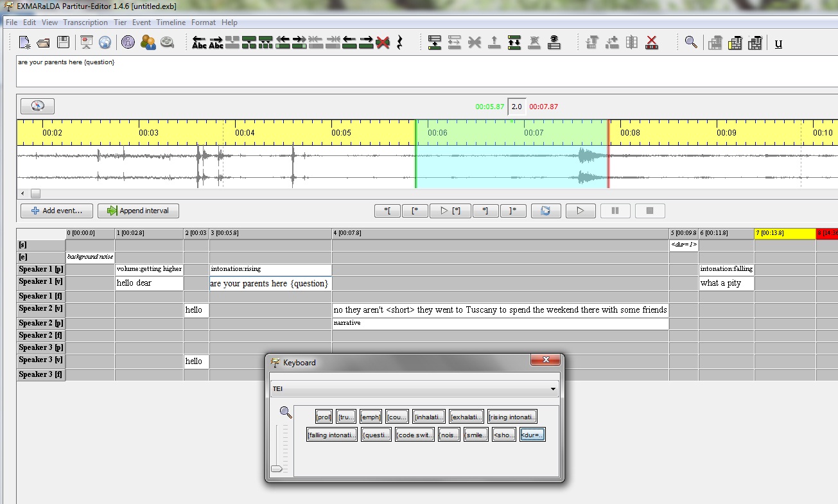Click the red Remove timeline item icon

pos(651,43)
